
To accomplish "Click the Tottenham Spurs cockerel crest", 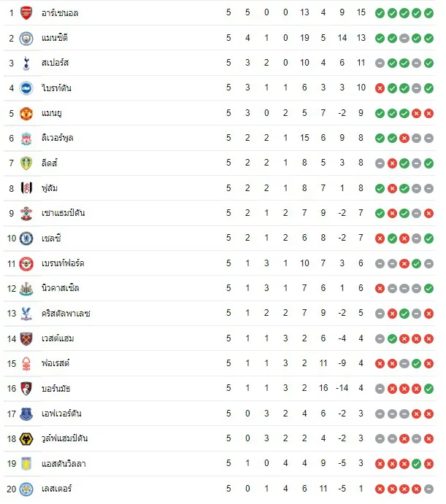I will 26,63.
